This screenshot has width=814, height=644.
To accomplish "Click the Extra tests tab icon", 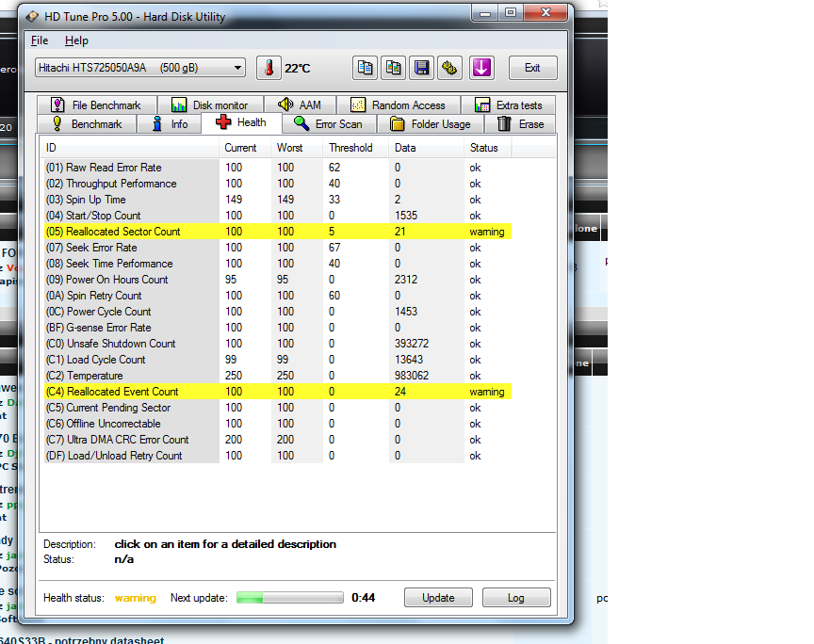I will tap(482, 105).
